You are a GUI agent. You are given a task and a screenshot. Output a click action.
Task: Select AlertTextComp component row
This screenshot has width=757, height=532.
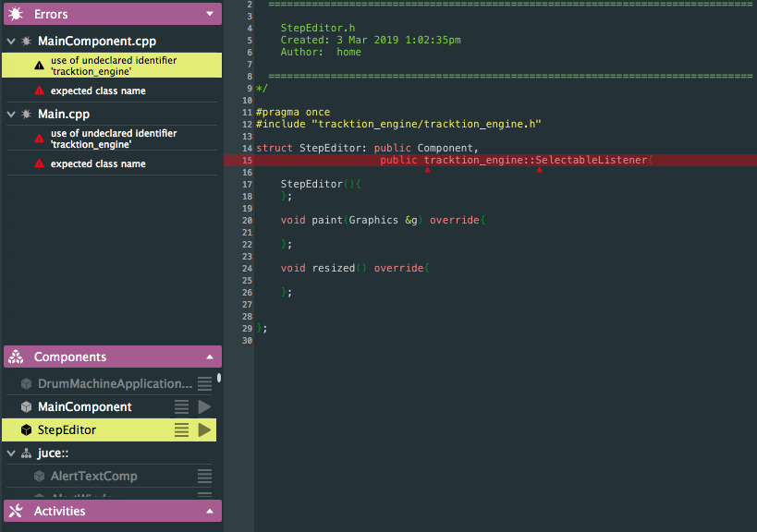pyautogui.click(x=110, y=476)
